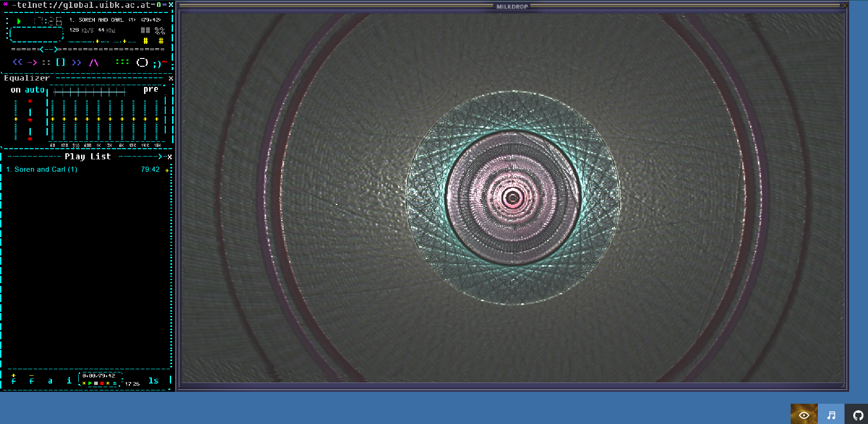Pause playback using the gray :: button
The width and height of the screenshot is (868, 424).
click(46, 62)
